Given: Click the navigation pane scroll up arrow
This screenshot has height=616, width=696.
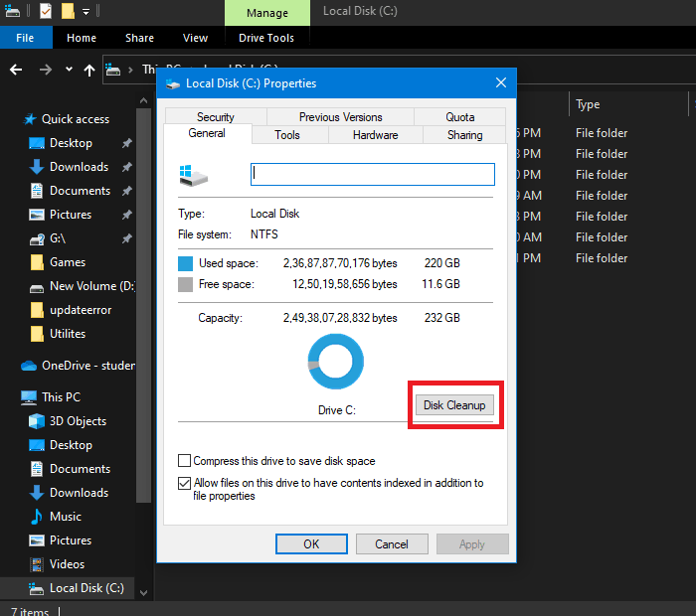Looking at the screenshot, I should (143, 101).
